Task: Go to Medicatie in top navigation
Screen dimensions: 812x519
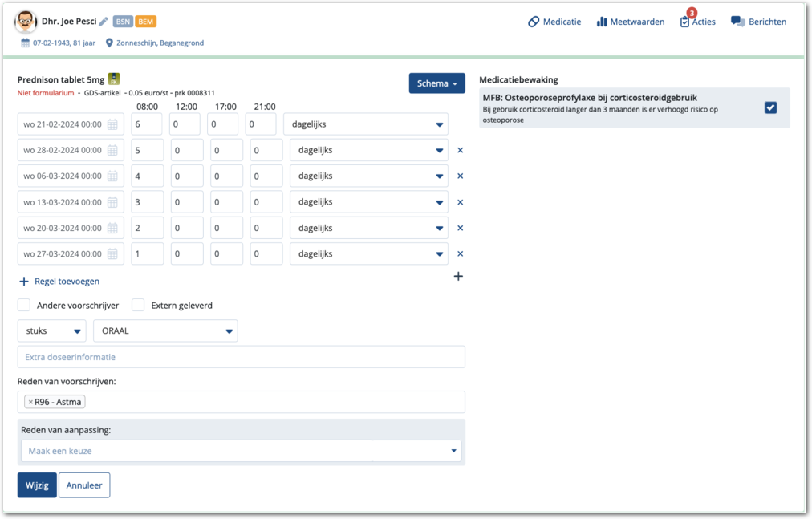Action: click(x=554, y=22)
